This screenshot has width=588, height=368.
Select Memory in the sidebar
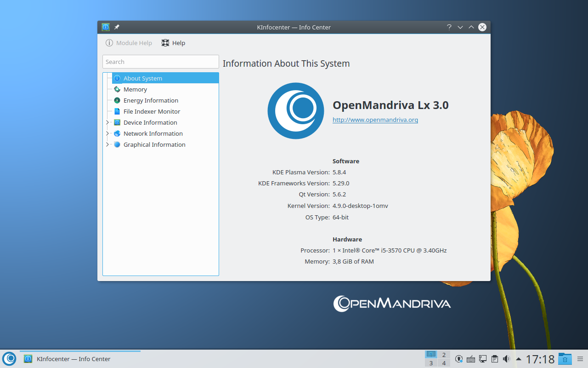pyautogui.click(x=135, y=89)
